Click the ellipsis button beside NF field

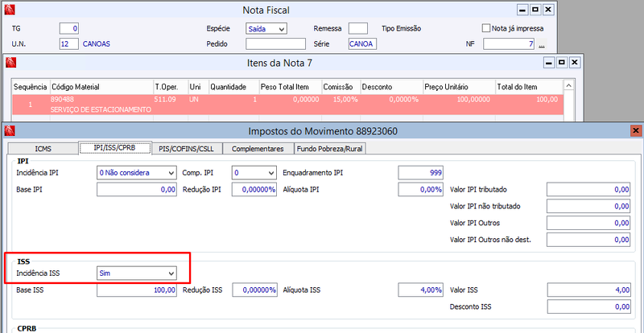click(x=542, y=43)
